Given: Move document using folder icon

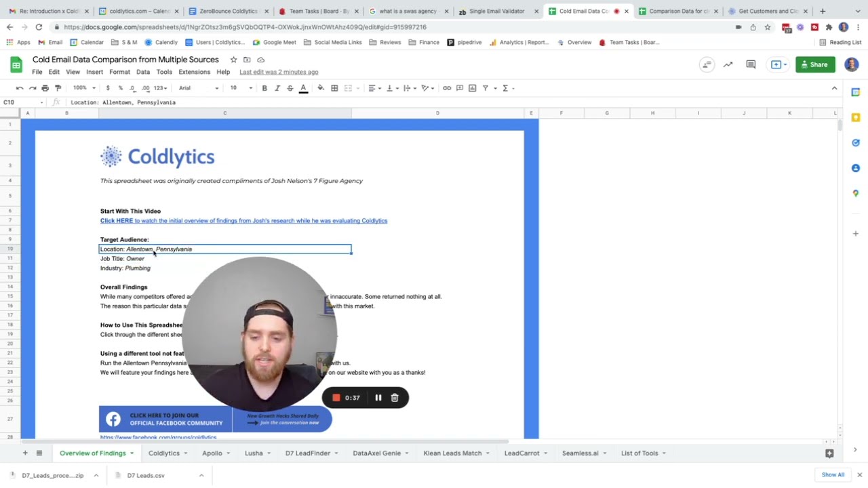Looking at the screenshot, I should (247, 60).
